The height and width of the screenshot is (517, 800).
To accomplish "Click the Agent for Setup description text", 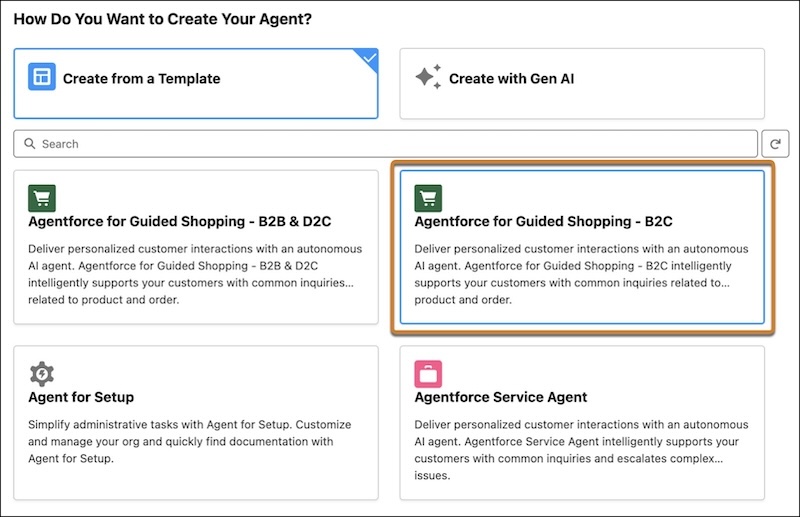I will pyautogui.click(x=190, y=441).
